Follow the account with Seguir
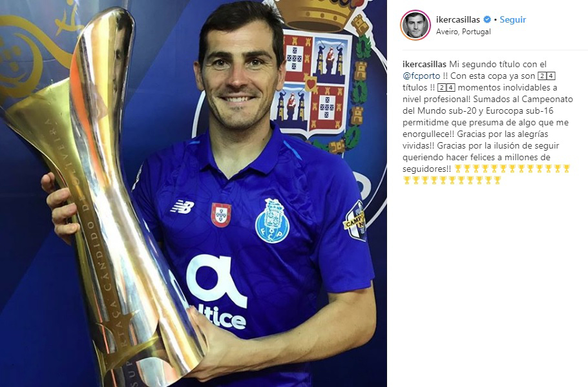 tap(512, 19)
